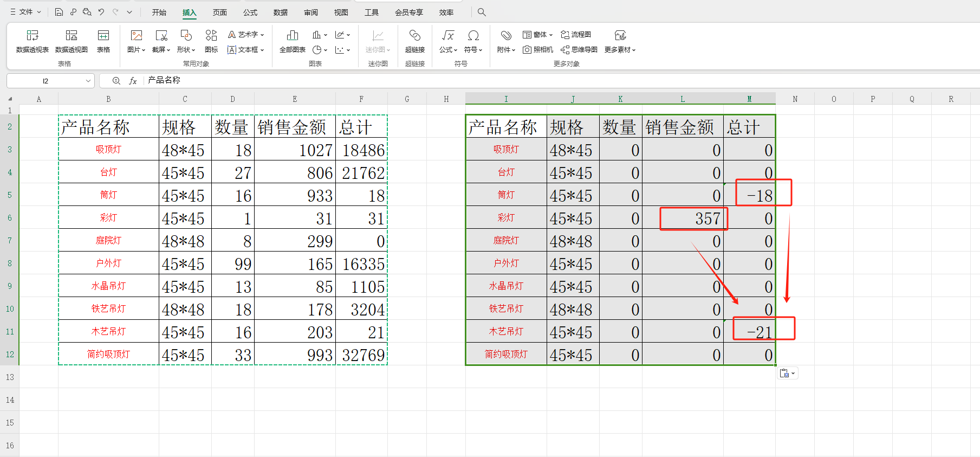Click the line chart icon

(x=340, y=35)
